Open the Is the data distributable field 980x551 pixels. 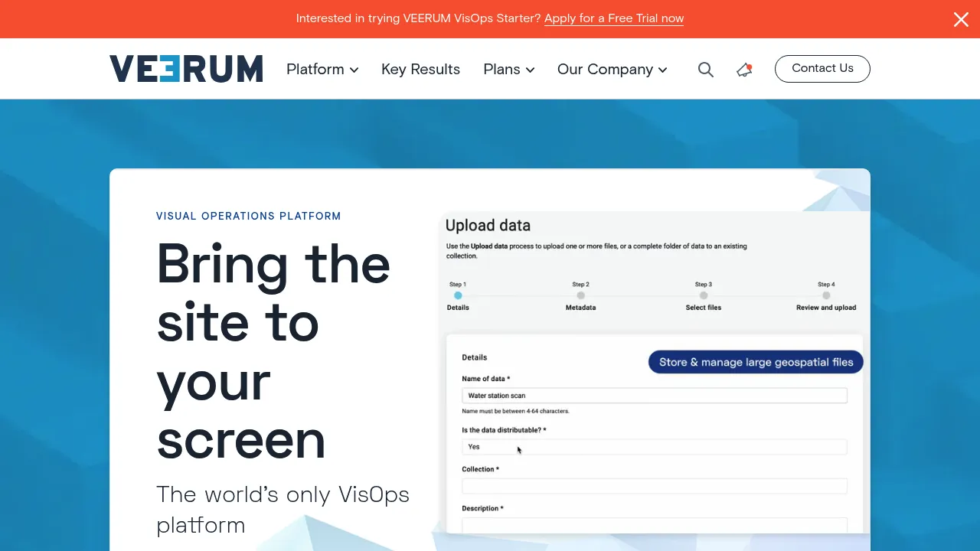pos(655,447)
